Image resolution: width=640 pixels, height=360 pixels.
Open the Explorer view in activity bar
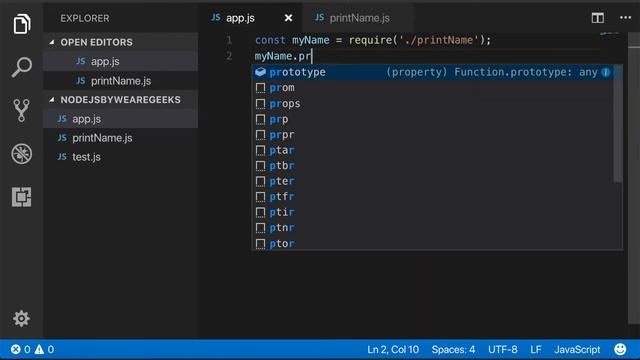point(22,24)
